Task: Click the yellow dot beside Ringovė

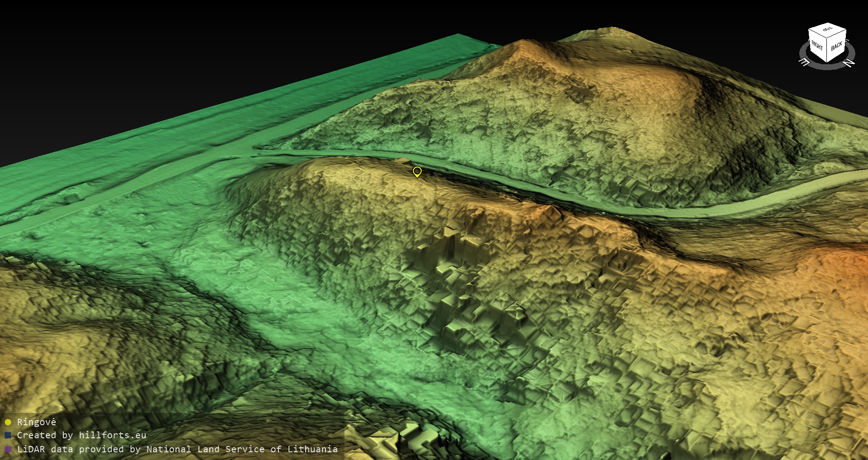Action: coord(8,422)
